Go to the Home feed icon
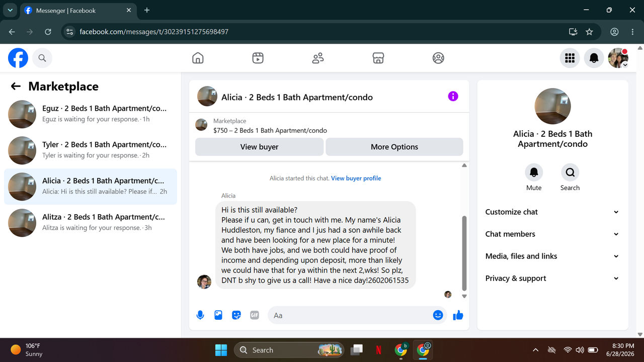The height and width of the screenshot is (362, 644). pyautogui.click(x=198, y=58)
